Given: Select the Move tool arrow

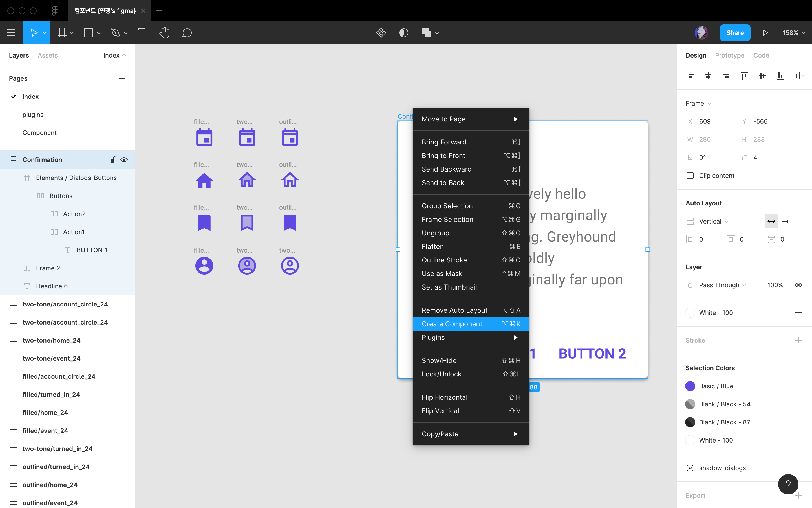Looking at the screenshot, I should tap(34, 32).
